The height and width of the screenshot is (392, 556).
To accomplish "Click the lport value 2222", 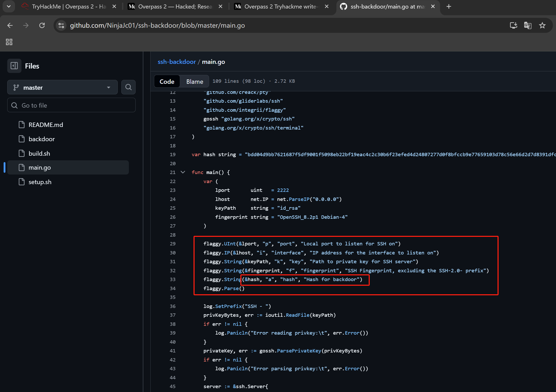I will click(283, 190).
